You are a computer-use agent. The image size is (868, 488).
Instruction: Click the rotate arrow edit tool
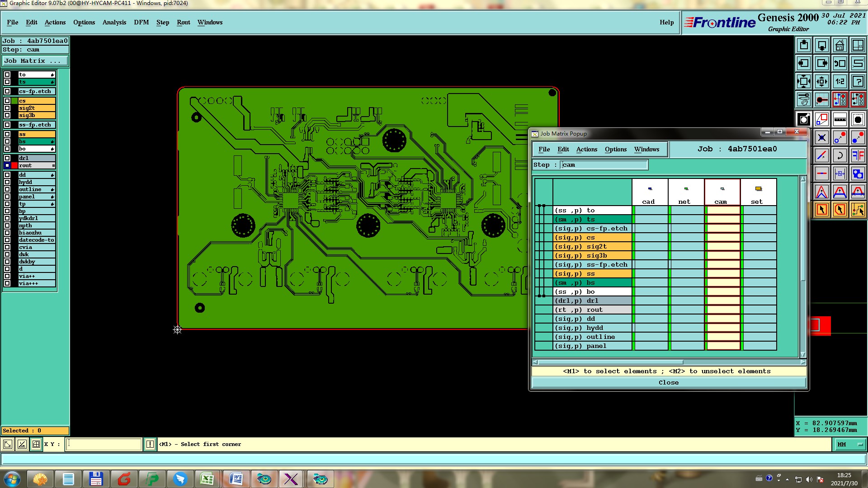[840, 156]
